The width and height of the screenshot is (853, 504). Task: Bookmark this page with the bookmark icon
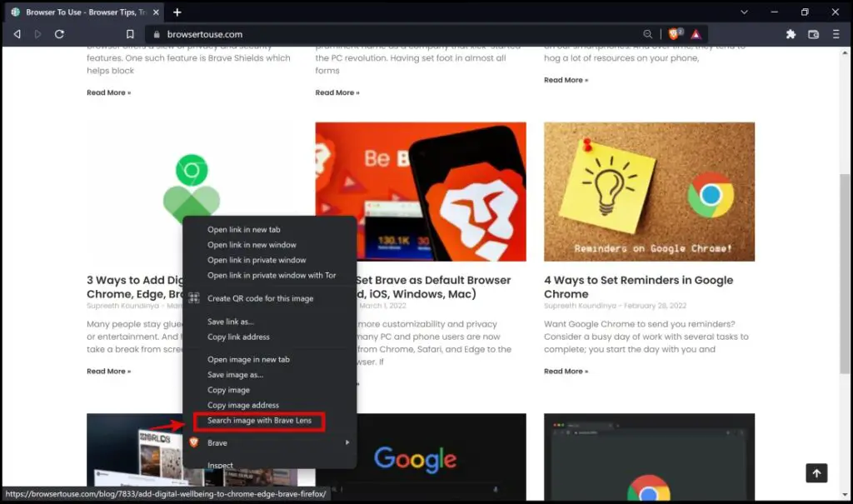130,34
